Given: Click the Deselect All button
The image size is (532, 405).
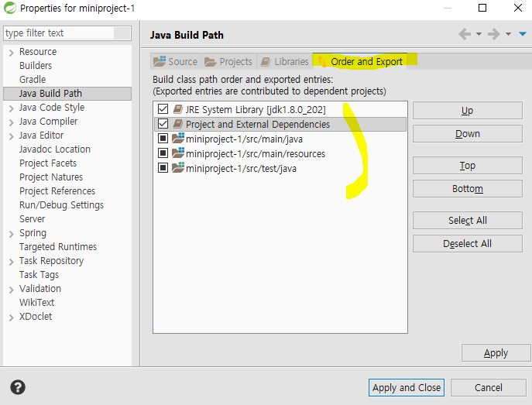Looking at the screenshot, I should 467,244.
